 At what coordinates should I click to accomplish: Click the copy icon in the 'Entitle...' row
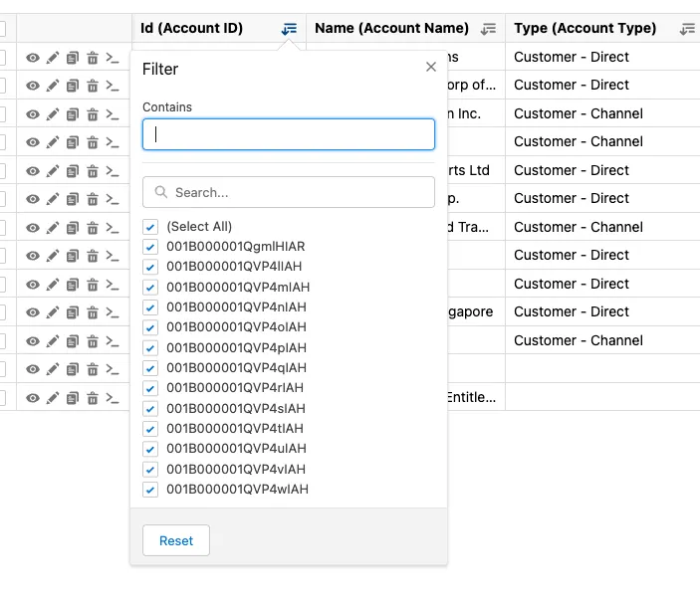(x=73, y=398)
